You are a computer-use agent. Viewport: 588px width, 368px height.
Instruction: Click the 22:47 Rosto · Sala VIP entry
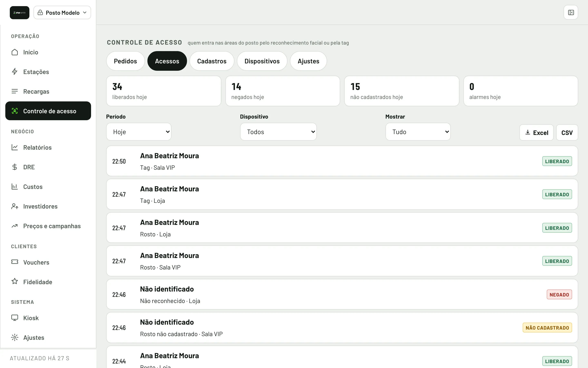pyautogui.click(x=342, y=261)
